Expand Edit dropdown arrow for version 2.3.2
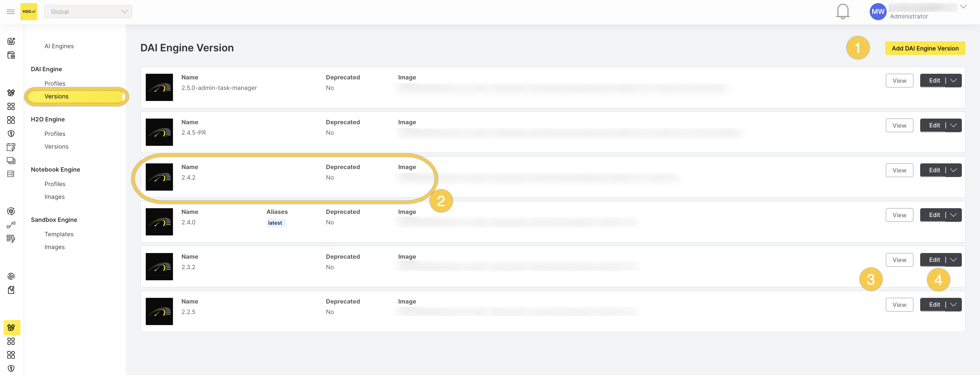 point(953,260)
